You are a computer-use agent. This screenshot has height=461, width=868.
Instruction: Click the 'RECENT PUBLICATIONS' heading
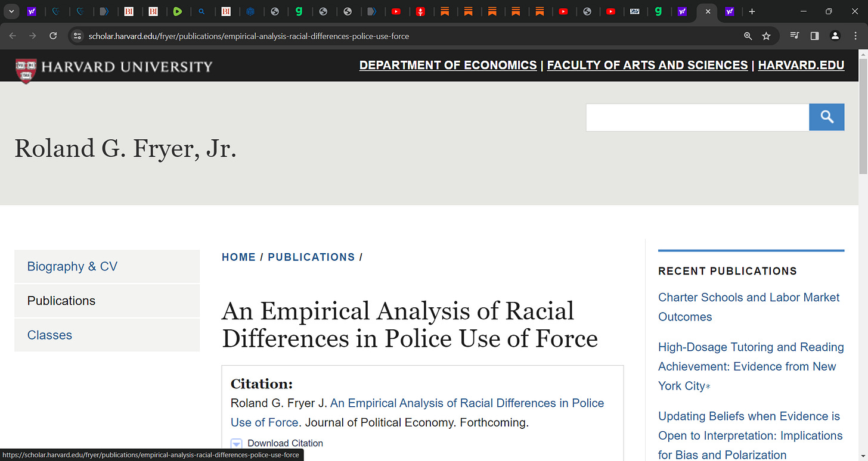coord(727,271)
